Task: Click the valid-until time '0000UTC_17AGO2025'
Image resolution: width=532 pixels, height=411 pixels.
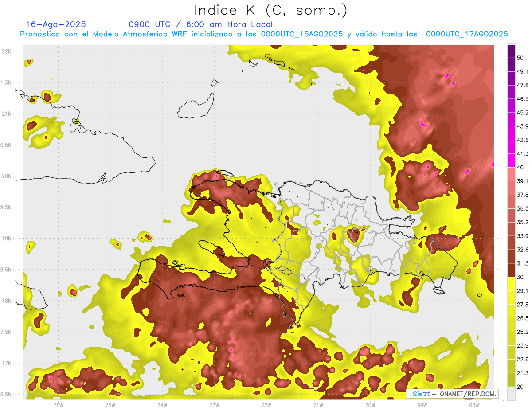Action: 467,34
